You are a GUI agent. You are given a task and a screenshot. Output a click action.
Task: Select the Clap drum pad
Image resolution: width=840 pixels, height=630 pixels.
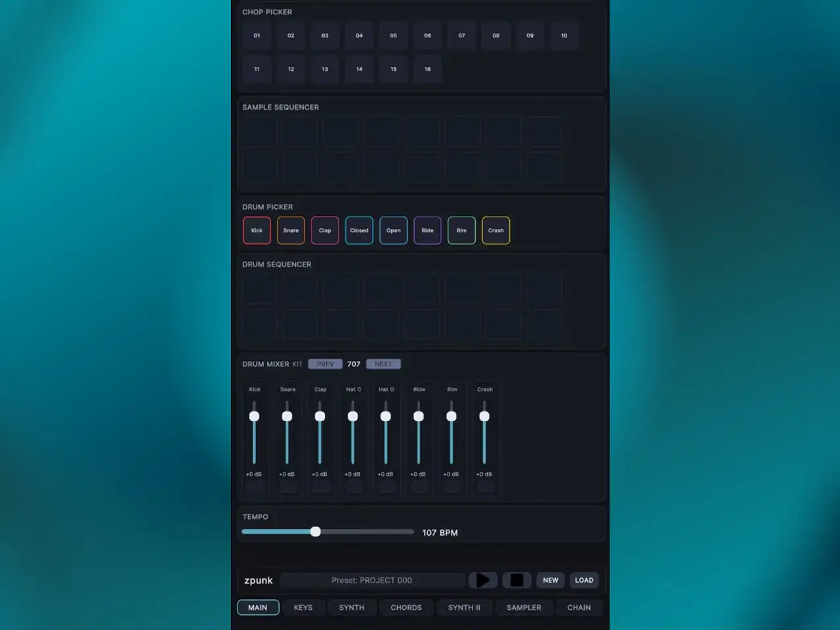point(325,230)
